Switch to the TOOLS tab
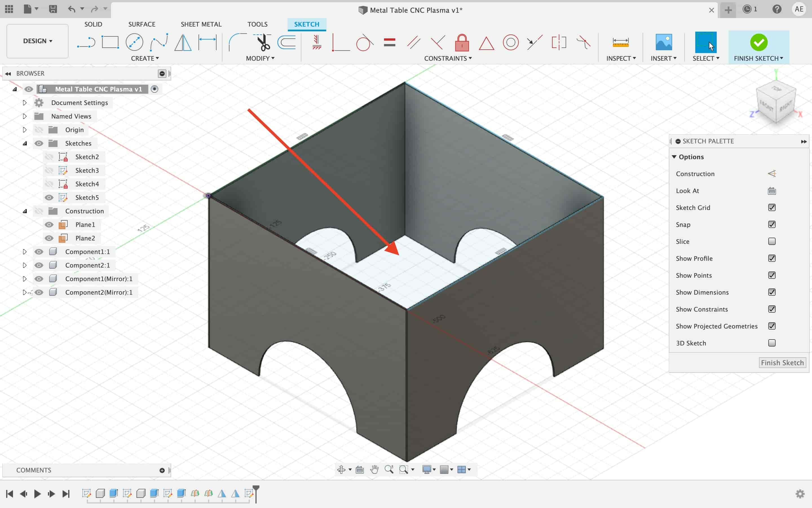 click(257, 24)
